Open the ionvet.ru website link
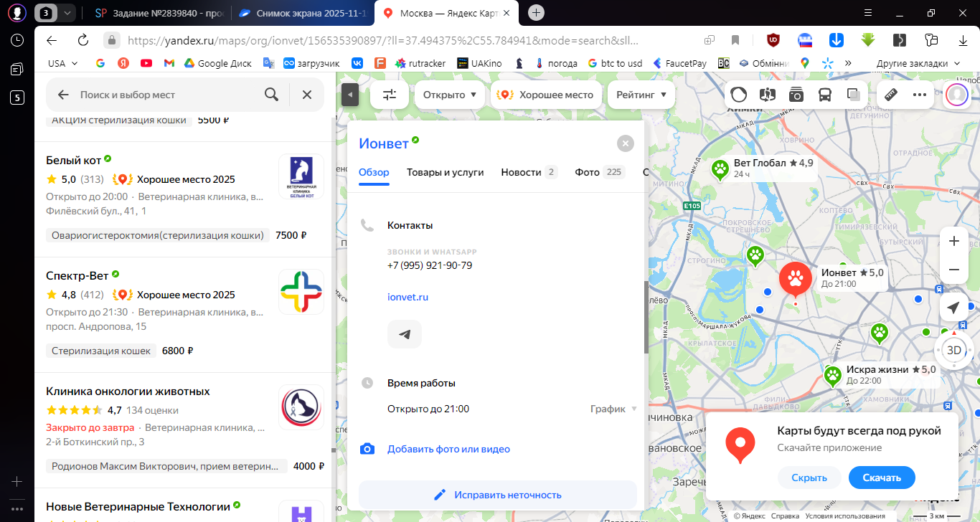This screenshot has width=980, height=522. pos(407,297)
